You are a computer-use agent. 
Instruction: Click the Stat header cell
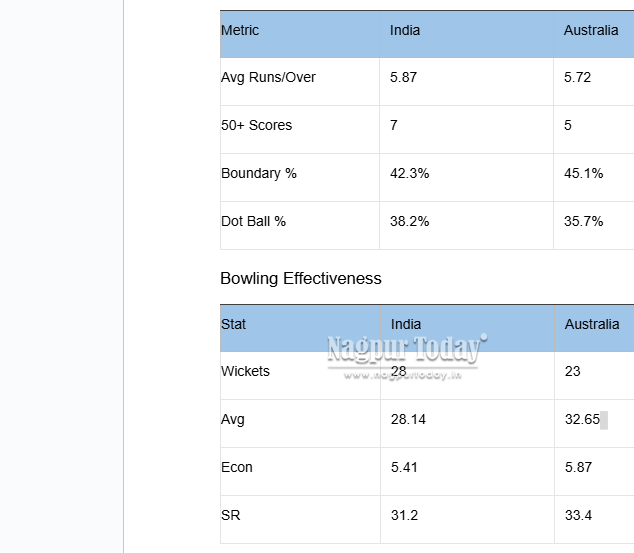[233, 325]
